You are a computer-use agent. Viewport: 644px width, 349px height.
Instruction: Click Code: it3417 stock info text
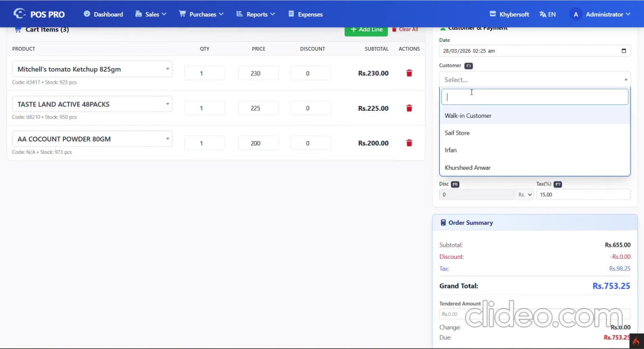[44, 82]
